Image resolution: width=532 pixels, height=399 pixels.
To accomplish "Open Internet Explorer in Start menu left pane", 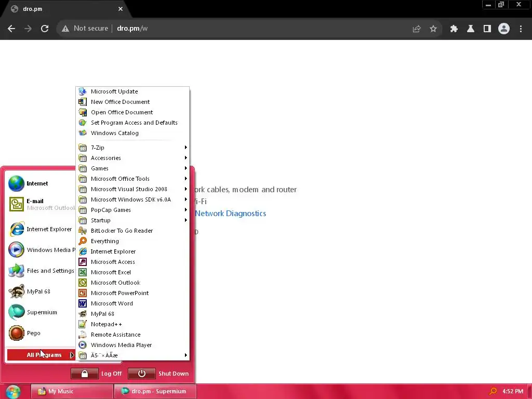I will pyautogui.click(x=41, y=229).
